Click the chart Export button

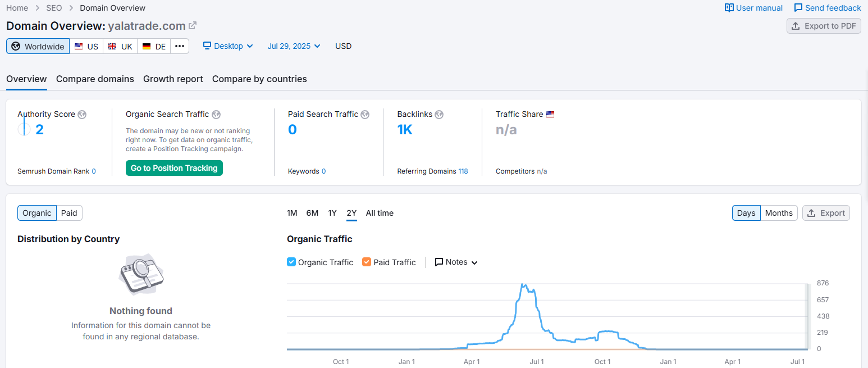tap(826, 213)
